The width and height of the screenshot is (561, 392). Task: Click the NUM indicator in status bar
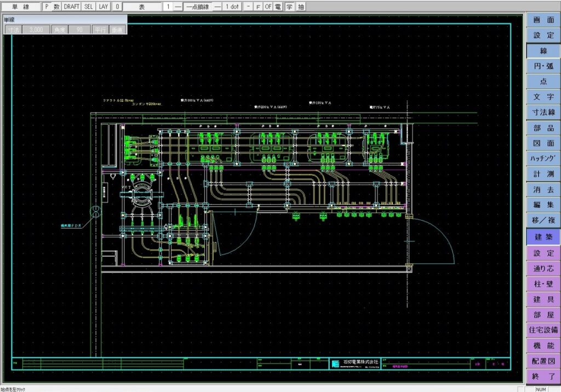(541, 389)
